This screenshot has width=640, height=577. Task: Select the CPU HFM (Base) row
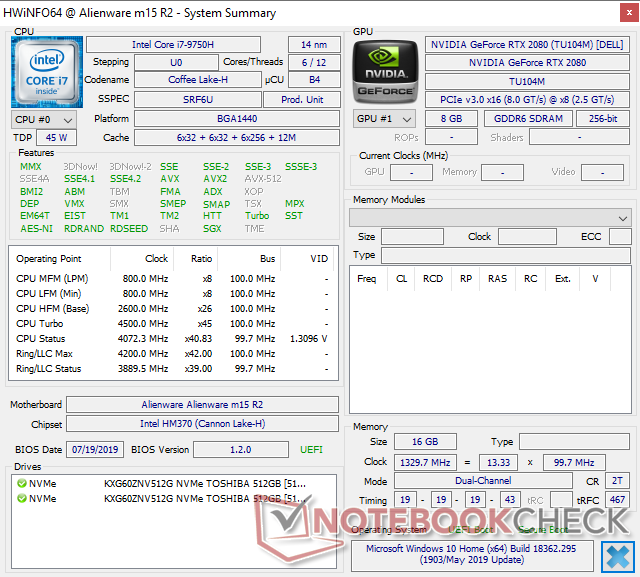tap(173, 308)
